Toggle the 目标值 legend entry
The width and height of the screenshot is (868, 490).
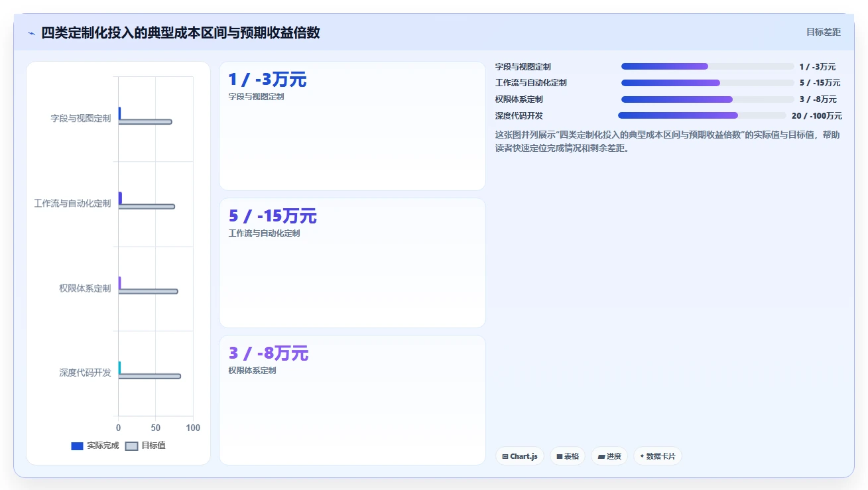tap(145, 446)
